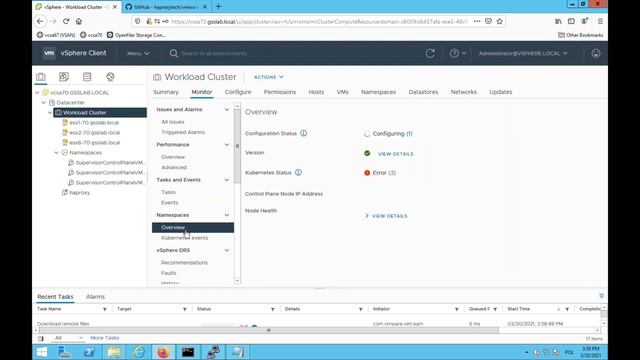This screenshot has height=360, width=640.
Task: Open vcsa67 (VSAN) bookmark
Action: (56, 35)
